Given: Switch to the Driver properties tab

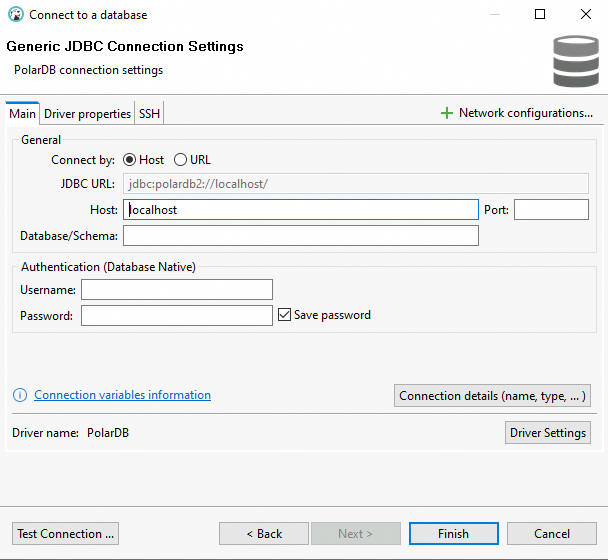Looking at the screenshot, I should (87, 114).
